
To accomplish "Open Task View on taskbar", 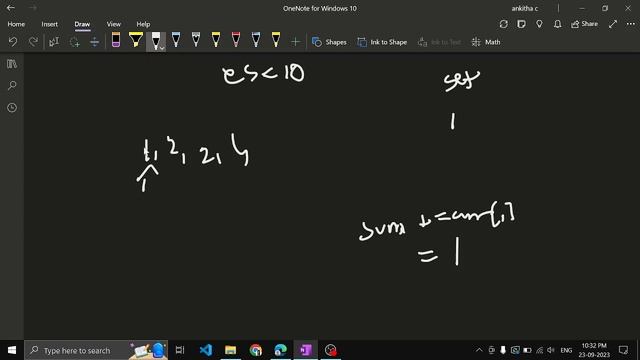I will click(x=180, y=350).
